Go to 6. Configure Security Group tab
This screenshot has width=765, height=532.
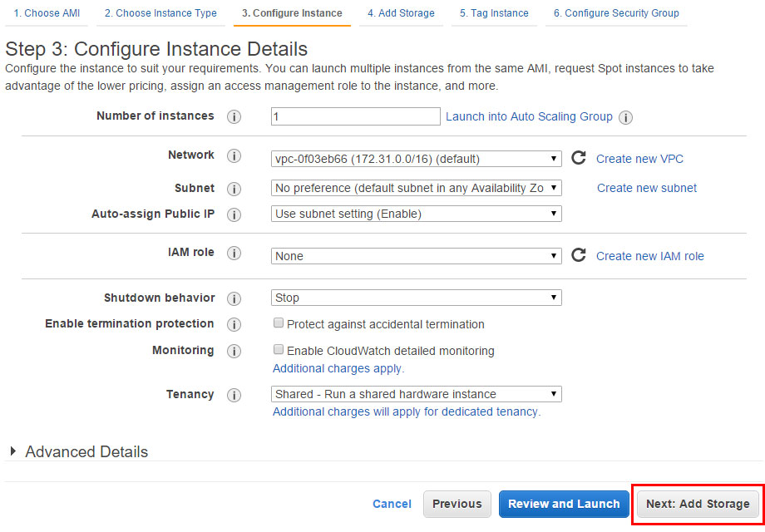point(616,13)
